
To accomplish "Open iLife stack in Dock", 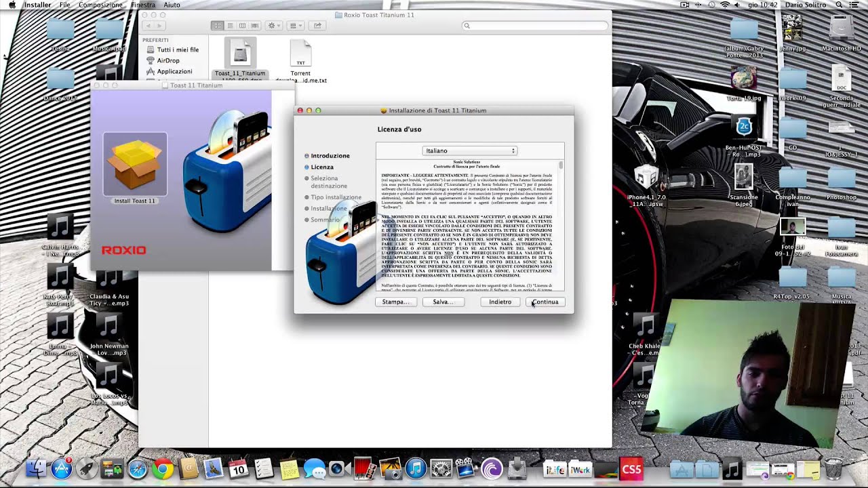I will coord(555,468).
